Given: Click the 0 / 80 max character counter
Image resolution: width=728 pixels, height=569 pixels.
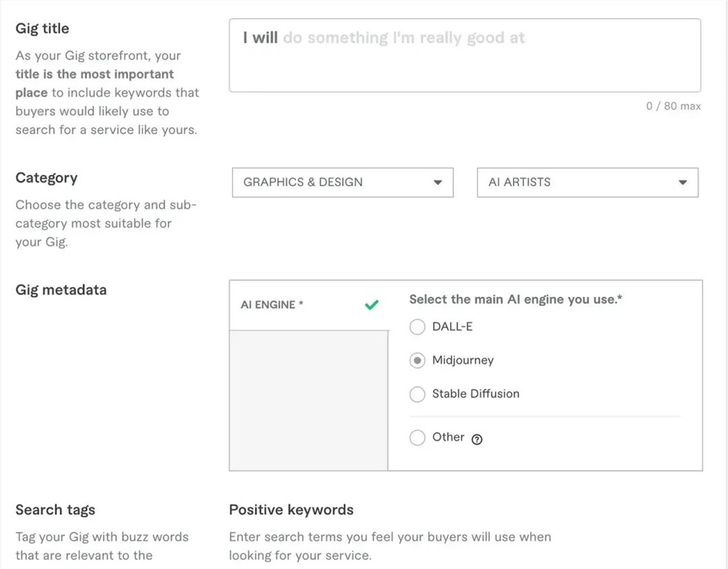Looking at the screenshot, I should (x=673, y=106).
